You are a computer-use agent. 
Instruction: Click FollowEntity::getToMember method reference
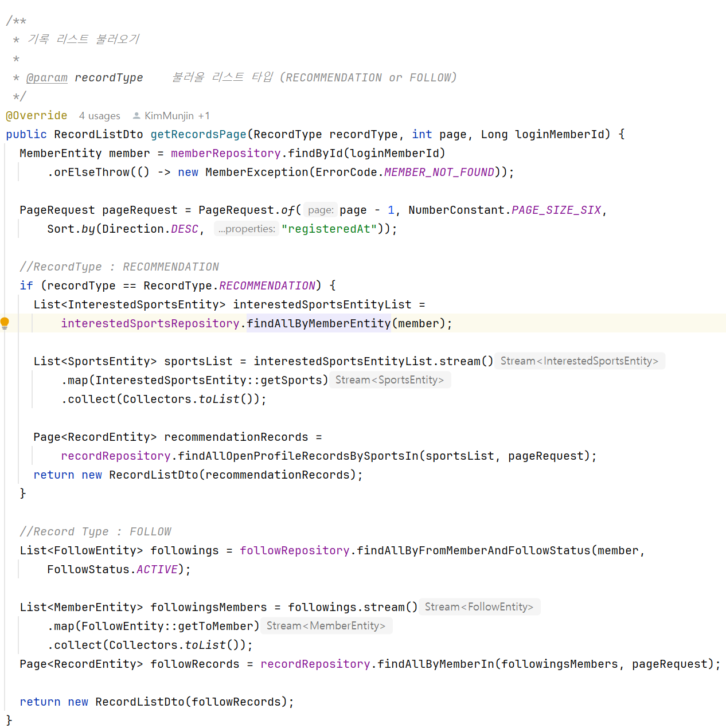point(167,626)
